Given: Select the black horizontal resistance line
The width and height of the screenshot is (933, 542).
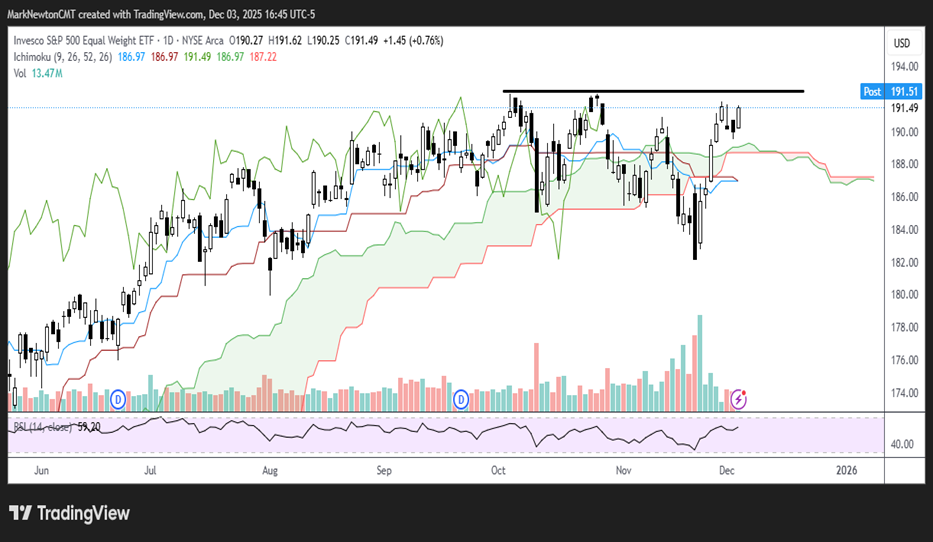Looking at the screenshot, I should click(652, 92).
